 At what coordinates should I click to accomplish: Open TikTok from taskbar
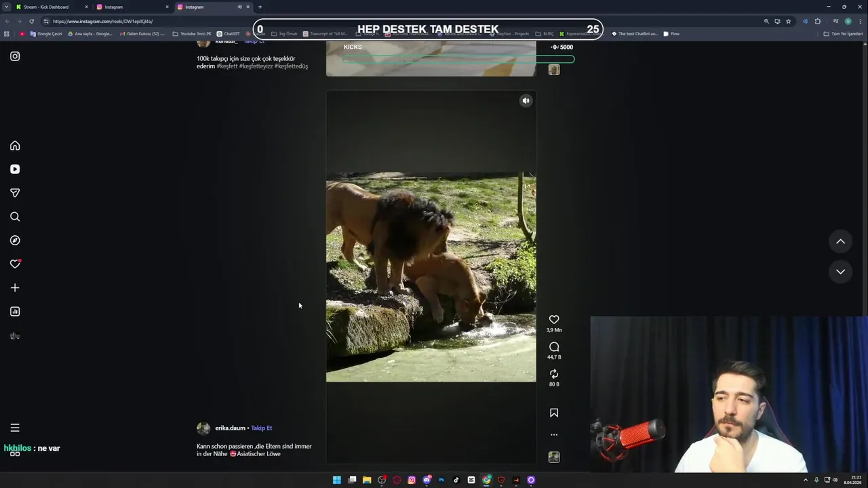456,480
